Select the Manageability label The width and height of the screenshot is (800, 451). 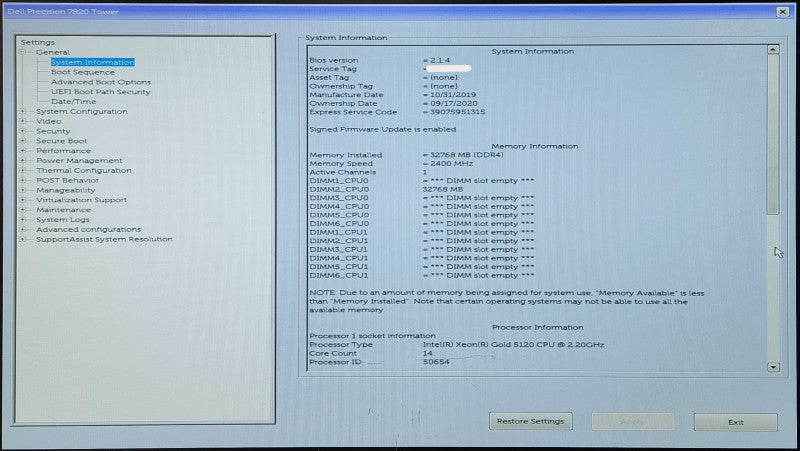point(65,190)
